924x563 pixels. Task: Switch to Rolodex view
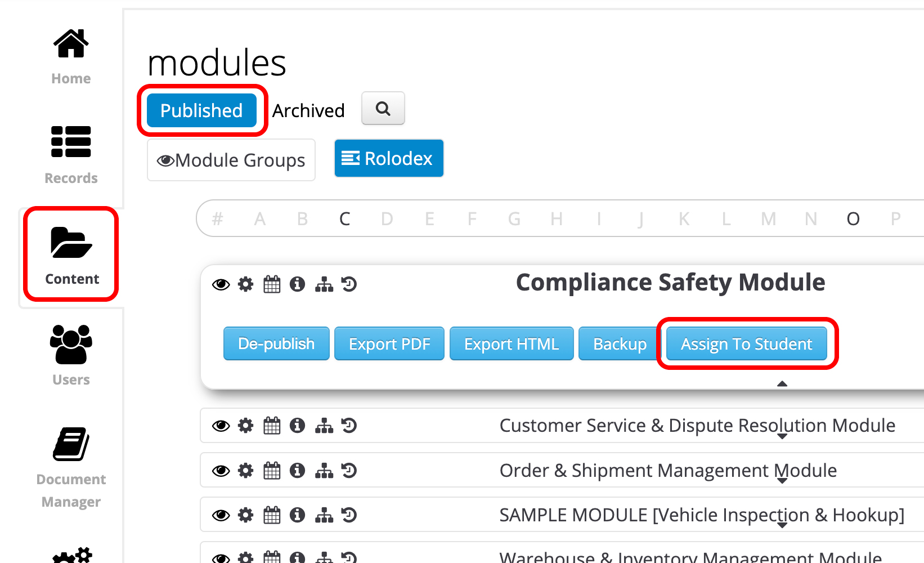coord(389,158)
